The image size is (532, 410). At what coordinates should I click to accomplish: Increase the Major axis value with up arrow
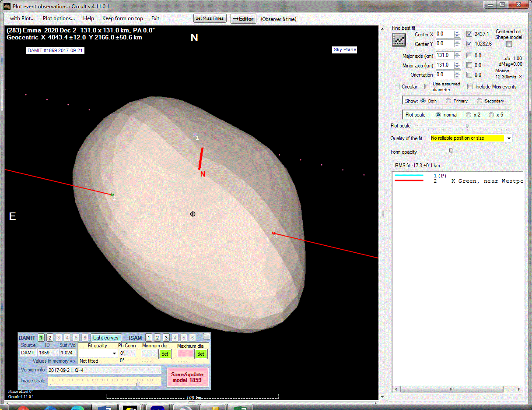(457, 54)
